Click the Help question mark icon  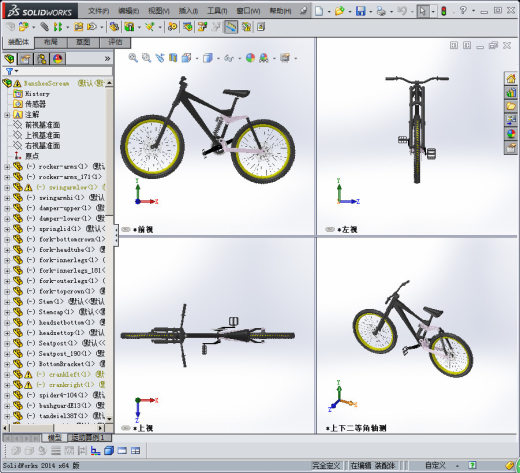click(463, 10)
